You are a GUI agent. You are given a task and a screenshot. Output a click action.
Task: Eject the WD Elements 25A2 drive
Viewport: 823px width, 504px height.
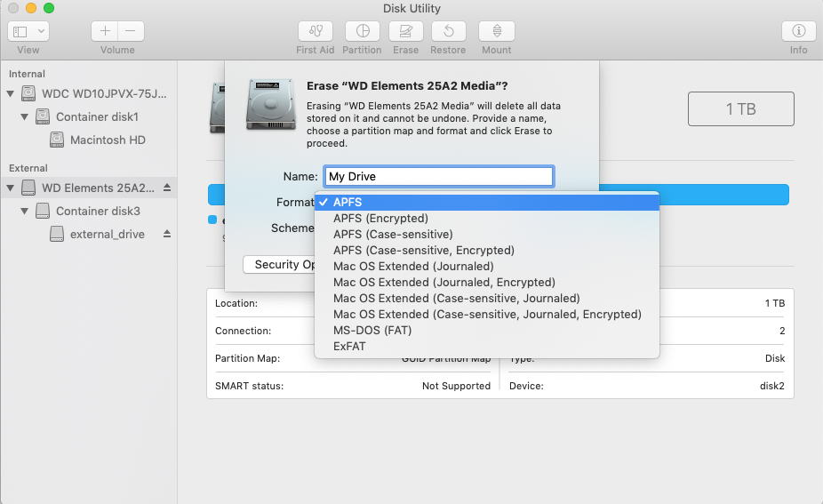pyautogui.click(x=167, y=188)
